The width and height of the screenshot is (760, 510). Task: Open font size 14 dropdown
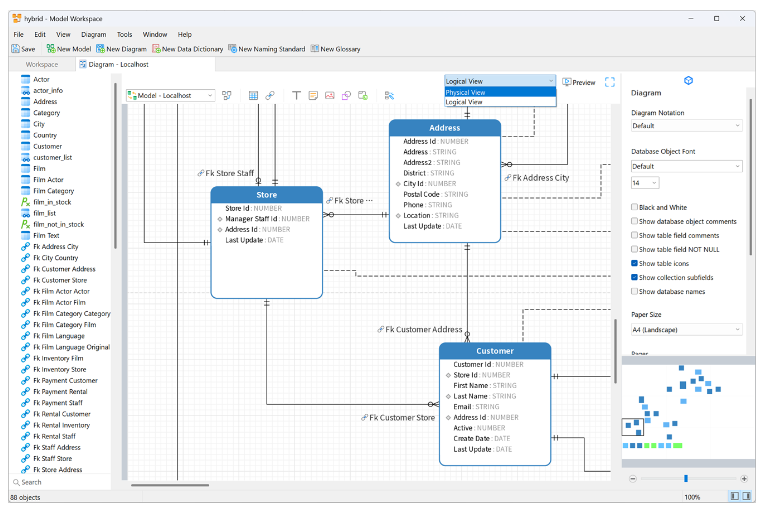(x=645, y=183)
